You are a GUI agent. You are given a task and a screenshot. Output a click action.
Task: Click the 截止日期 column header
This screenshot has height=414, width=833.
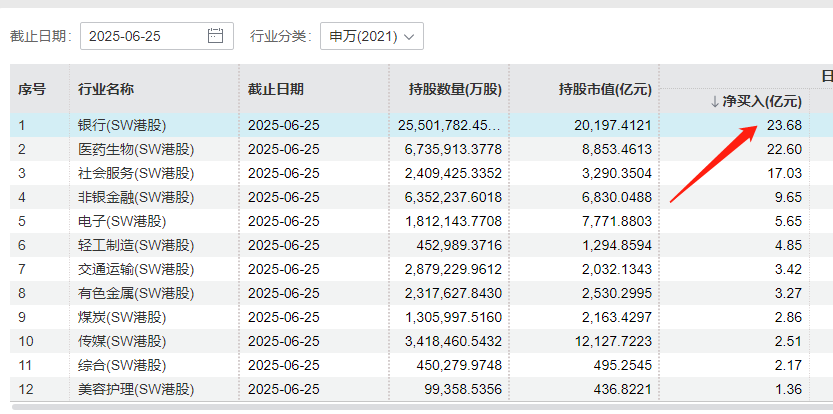[276, 89]
